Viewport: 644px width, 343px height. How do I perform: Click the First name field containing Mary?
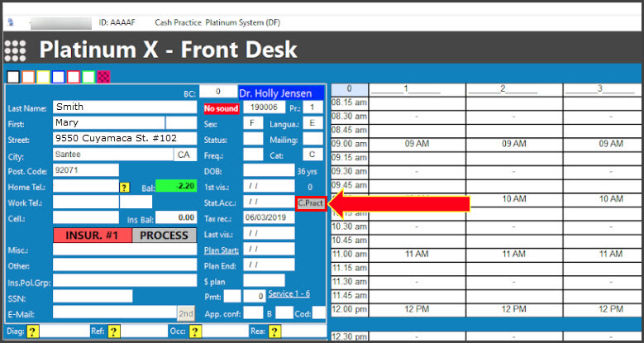pos(109,123)
